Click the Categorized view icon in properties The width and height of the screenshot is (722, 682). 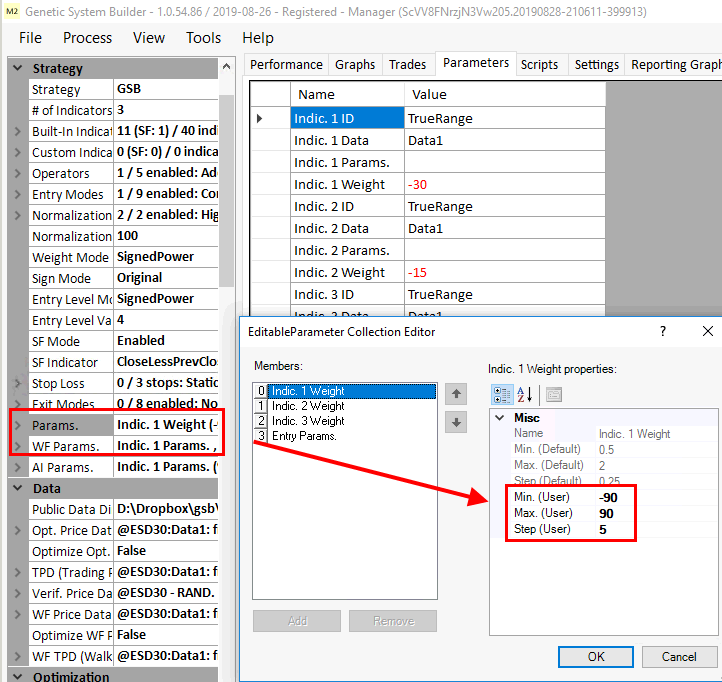pos(502,393)
